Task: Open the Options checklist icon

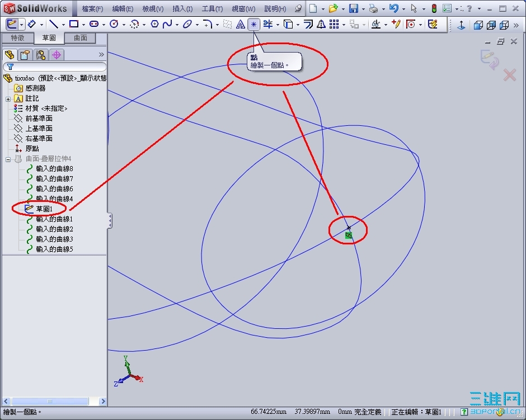Action: click(x=447, y=8)
